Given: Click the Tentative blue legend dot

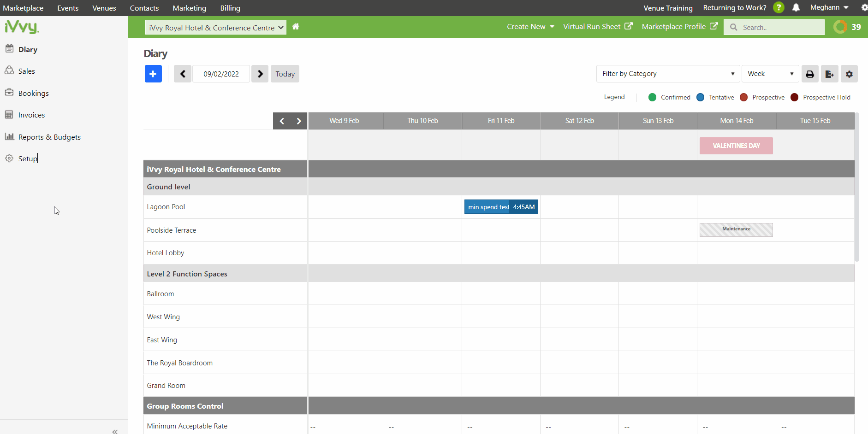Looking at the screenshot, I should point(700,97).
